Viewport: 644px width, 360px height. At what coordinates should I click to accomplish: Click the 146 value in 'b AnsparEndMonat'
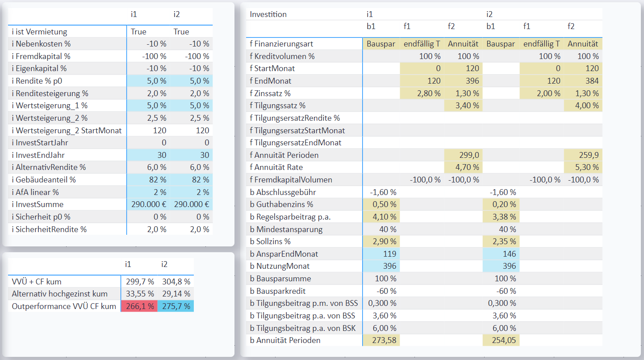point(501,254)
